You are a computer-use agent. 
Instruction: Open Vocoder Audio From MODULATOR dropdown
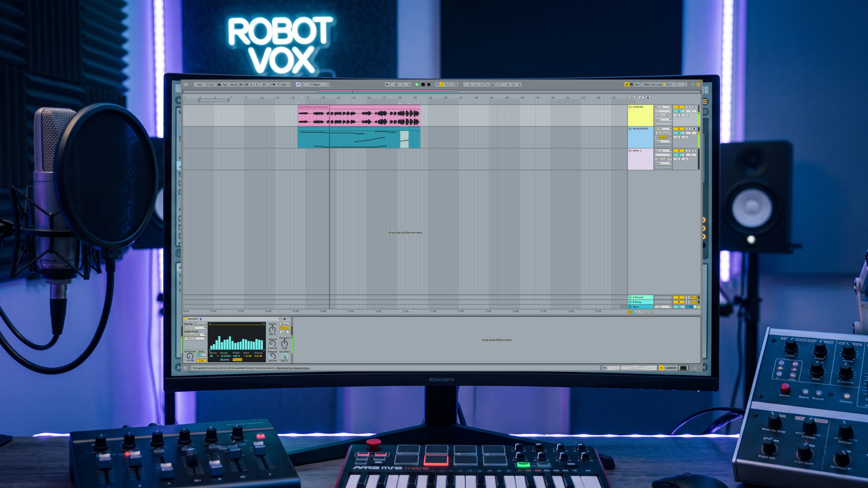pyautogui.click(x=195, y=335)
